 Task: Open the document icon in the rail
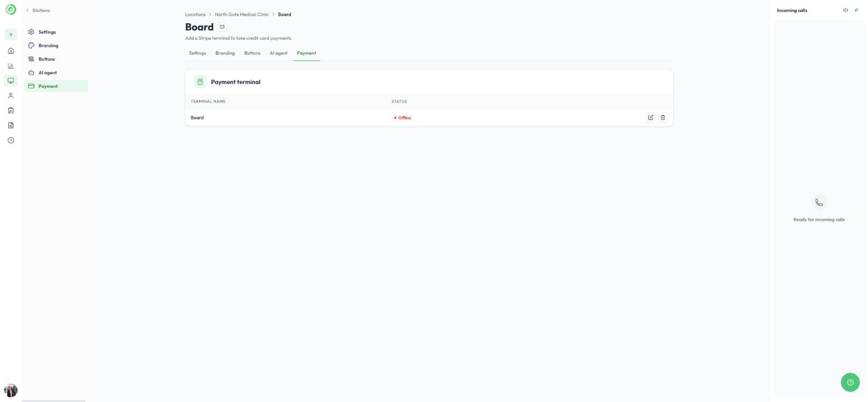click(x=11, y=126)
